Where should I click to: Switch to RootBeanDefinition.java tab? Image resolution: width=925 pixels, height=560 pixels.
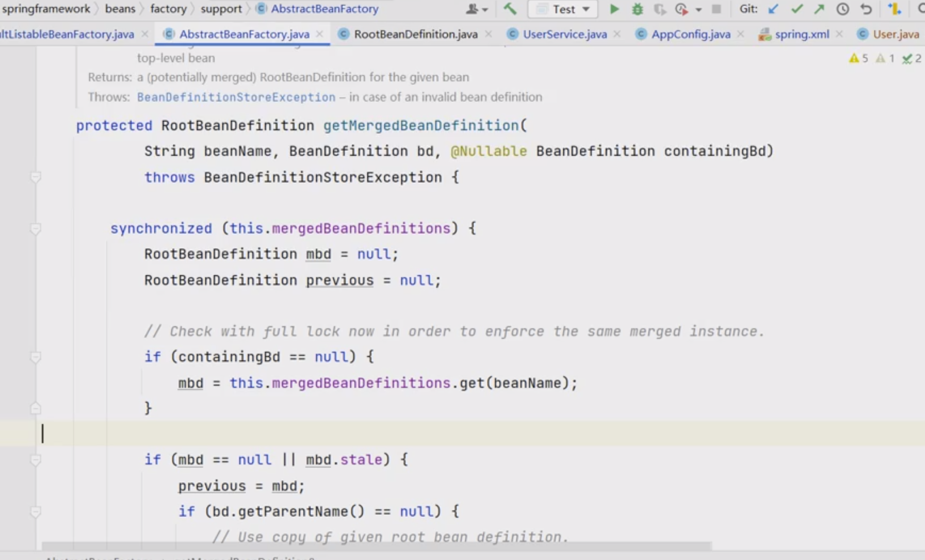415,34
